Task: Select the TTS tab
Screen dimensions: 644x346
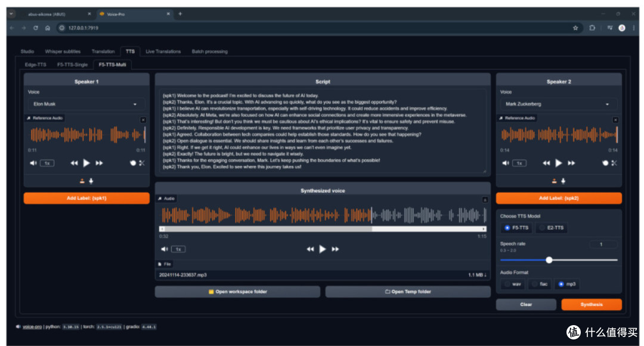Action: coord(130,51)
